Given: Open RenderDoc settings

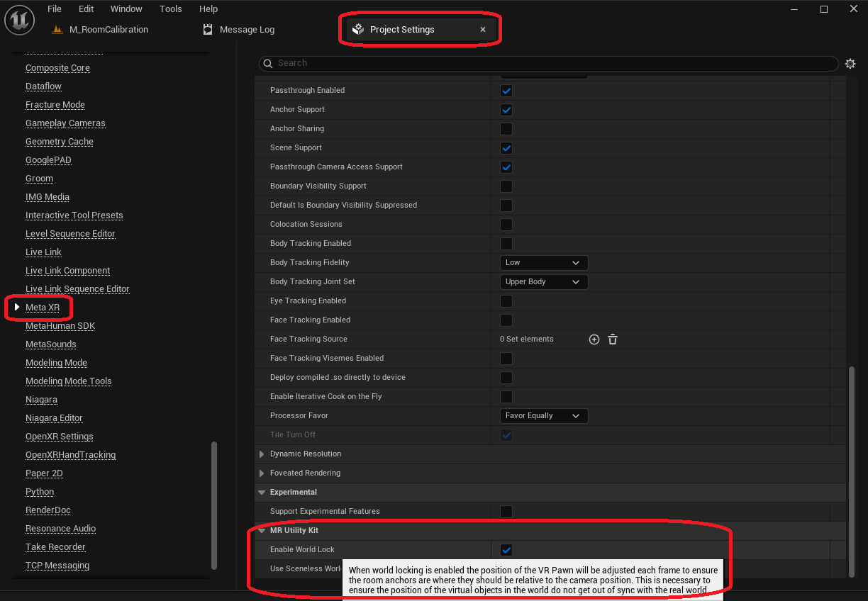Looking at the screenshot, I should pyautogui.click(x=48, y=510).
